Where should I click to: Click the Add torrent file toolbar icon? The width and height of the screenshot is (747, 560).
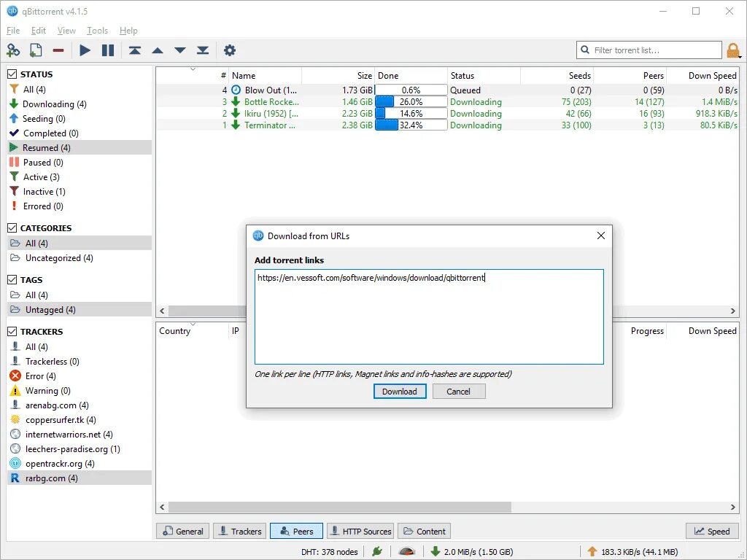[x=36, y=50]
